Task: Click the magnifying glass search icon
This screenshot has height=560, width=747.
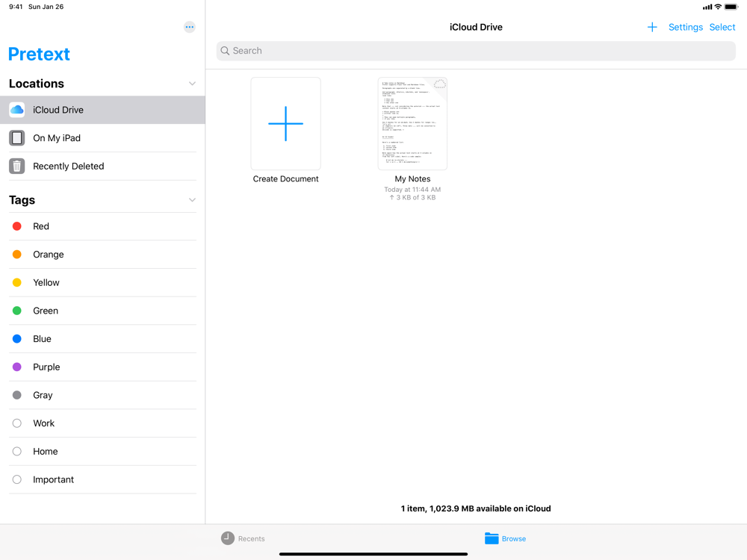Action: coord(225,51)
